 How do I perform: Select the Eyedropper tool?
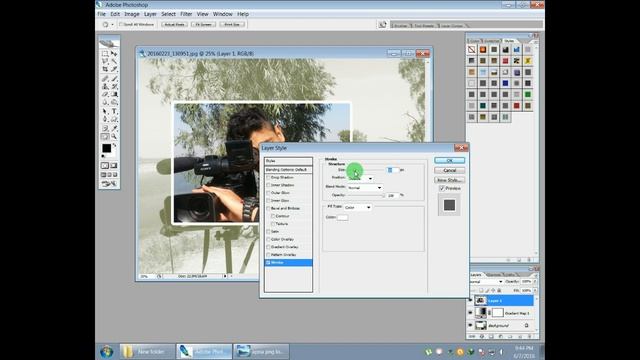[114, 128]
